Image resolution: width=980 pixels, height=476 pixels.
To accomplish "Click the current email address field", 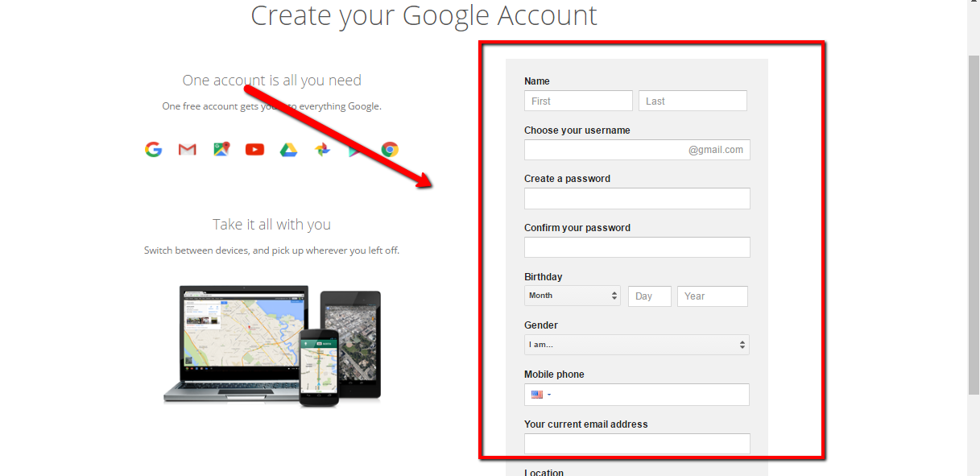I will [637, 444].
